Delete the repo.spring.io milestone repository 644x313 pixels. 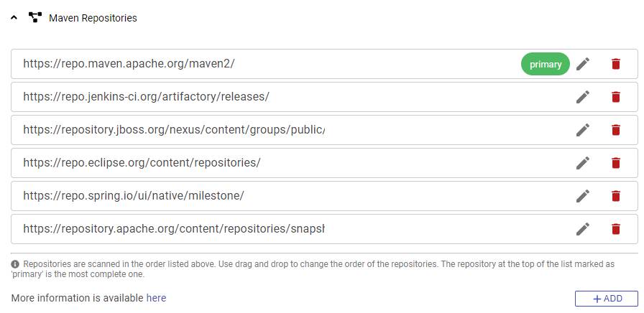[x=615, y=196]
